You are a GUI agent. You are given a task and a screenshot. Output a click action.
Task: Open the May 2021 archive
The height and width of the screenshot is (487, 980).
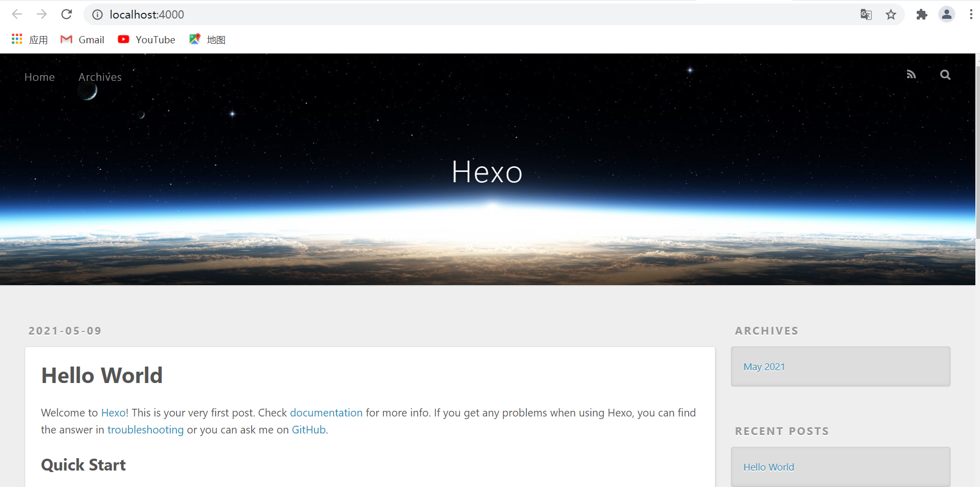click(764, 367)
